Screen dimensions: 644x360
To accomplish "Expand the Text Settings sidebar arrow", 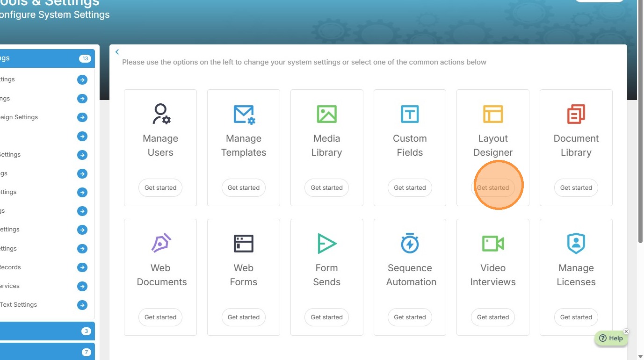I will point(82,305).
